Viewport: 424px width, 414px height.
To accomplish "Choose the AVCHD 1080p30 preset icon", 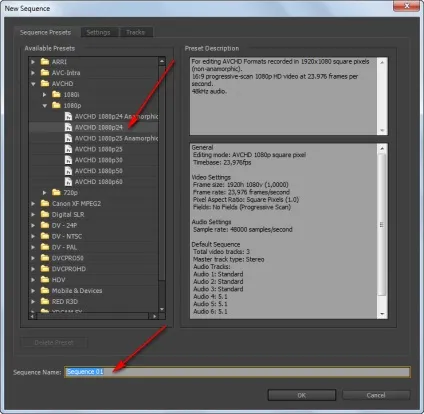I will [x=68, y=160].
